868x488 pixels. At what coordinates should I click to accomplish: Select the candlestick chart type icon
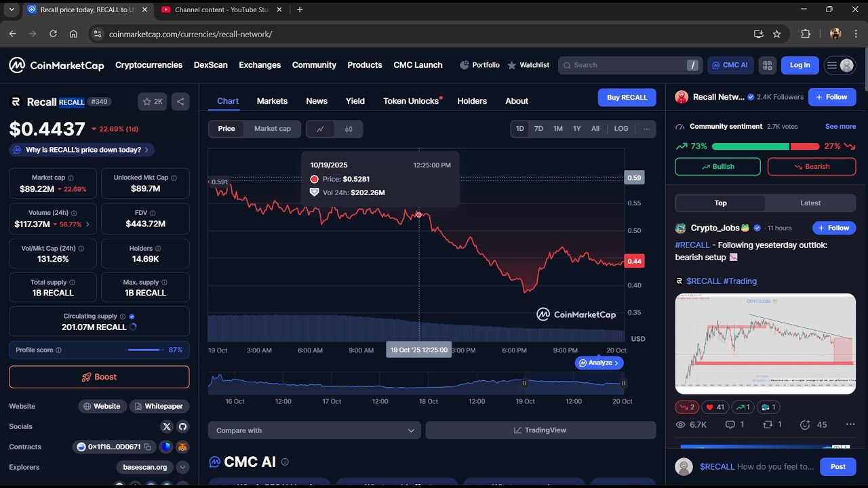click(x=349, y=129)
